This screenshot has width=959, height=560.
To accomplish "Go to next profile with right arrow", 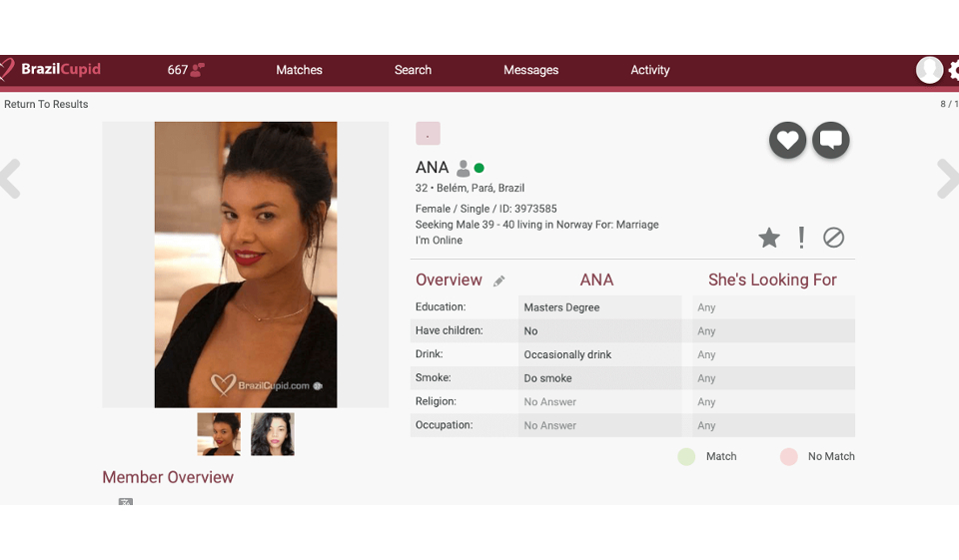I will [946, 180].
